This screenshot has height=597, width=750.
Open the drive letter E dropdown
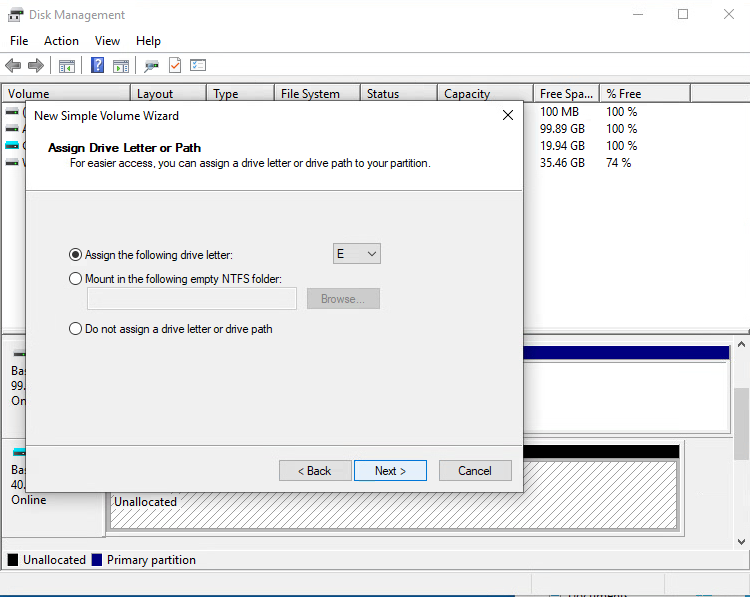[357, 254]
